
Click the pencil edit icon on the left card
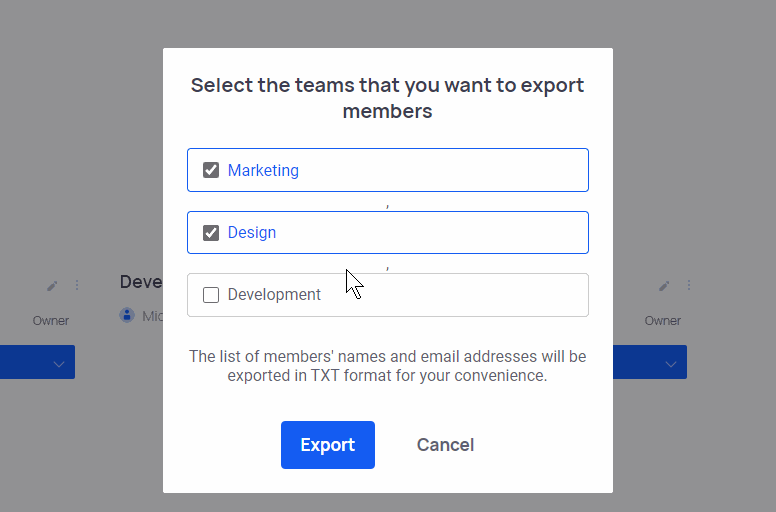pos(52,286)
